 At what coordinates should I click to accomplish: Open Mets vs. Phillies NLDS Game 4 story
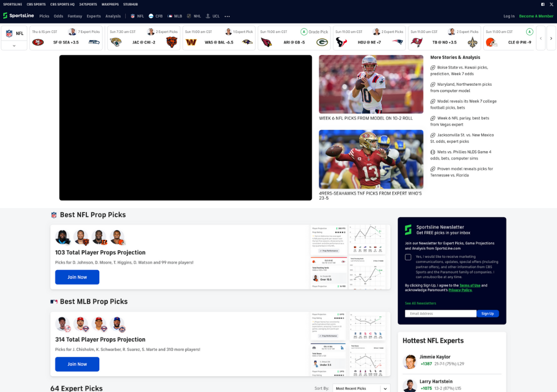pyautogui.click(x=461, y=155)
